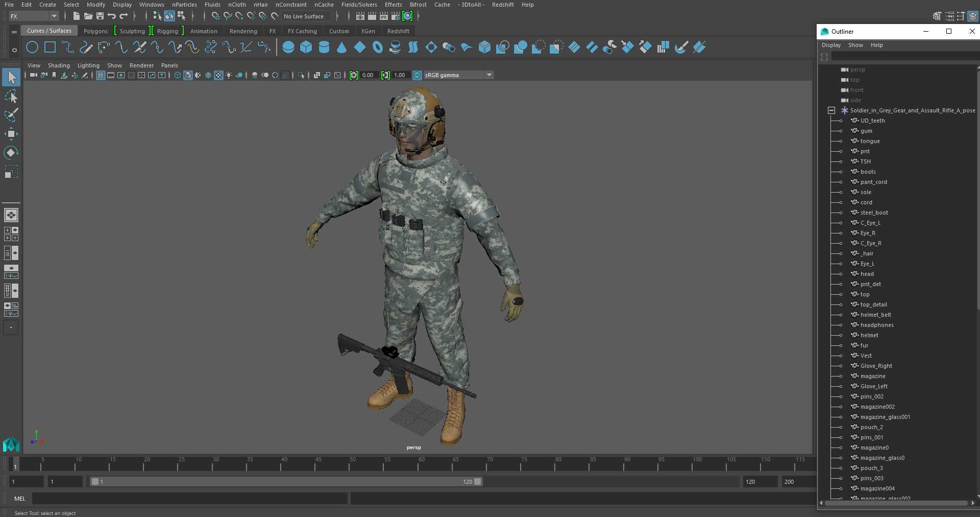This screenshot has width=980, height=517.
Task: Select the helmet object in Outliner
Action: coord(869,335)
